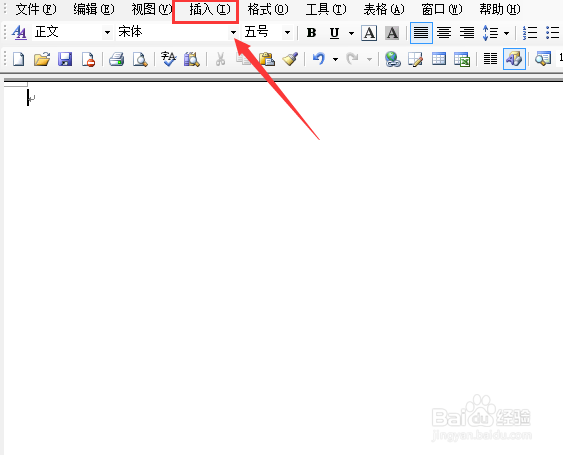Open the 窗口(W) menu
Screen dimensions: 563x455
point(442,9)
